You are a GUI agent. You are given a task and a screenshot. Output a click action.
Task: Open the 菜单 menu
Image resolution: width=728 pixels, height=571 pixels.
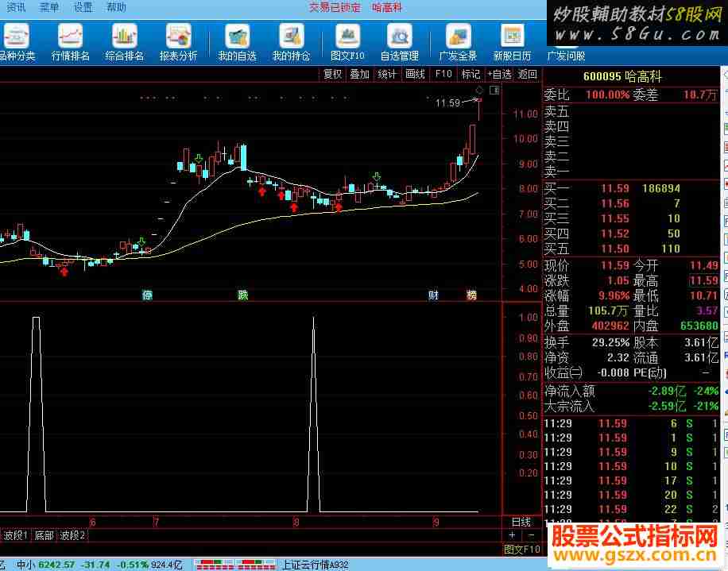click(x=48, y=7)
